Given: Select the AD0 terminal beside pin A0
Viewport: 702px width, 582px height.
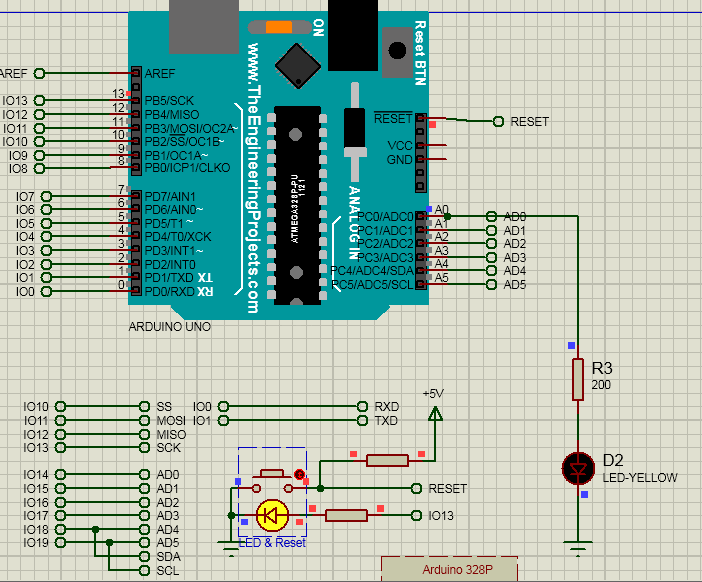Looking at the screenshot, I should pos(492,217).
